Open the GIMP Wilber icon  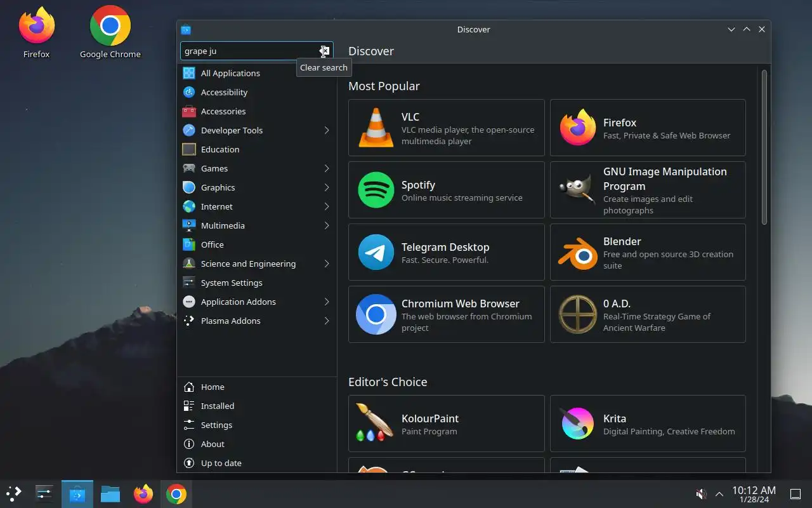(578, 190)
